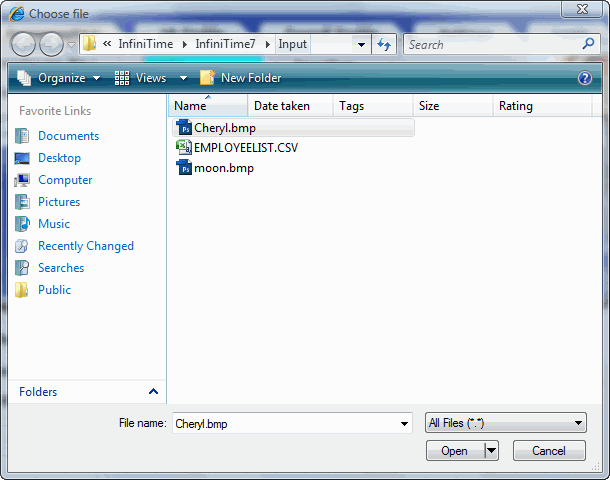Screen dimensions: 610x480
Task: Open the help question mark icon
Action: click(585, 78)
